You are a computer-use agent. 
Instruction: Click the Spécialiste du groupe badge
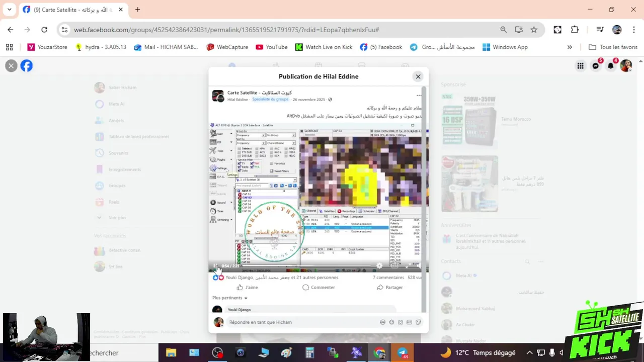pos(270,100)
